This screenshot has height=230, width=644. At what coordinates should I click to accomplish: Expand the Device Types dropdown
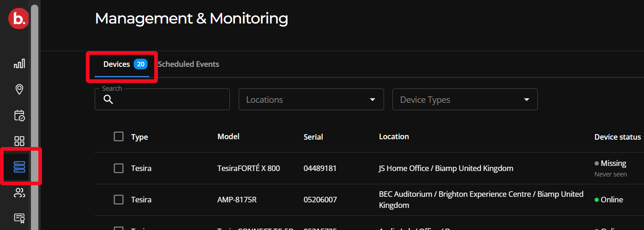coord(465,100)
